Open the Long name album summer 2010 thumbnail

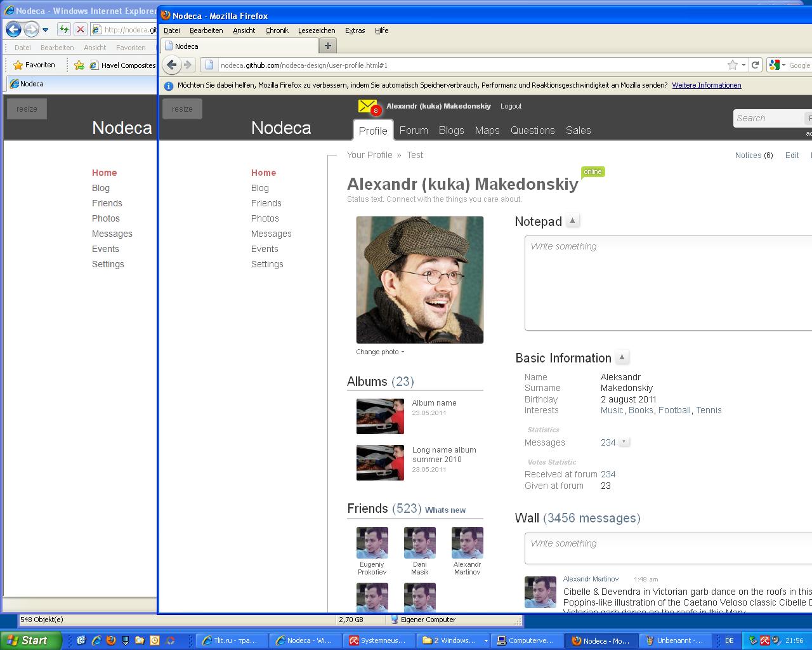380,463
